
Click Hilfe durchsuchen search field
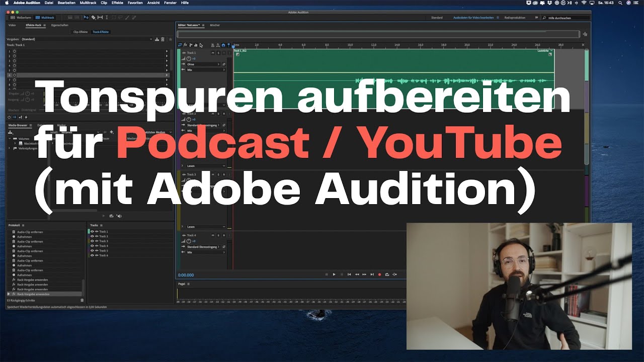click(566, 18)
